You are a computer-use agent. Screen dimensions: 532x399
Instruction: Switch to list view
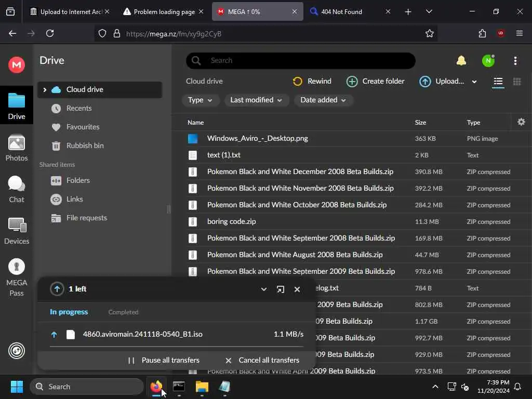(498, 82)
